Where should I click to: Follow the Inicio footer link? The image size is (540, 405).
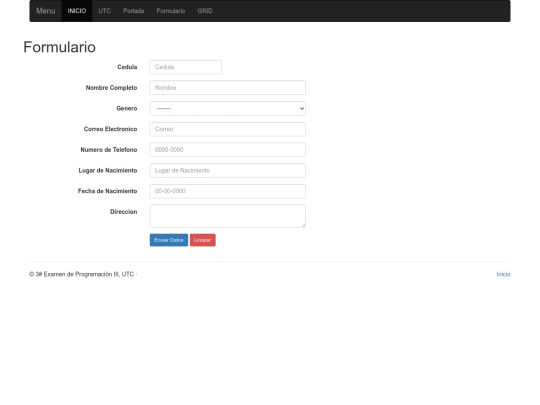(503, 274)
